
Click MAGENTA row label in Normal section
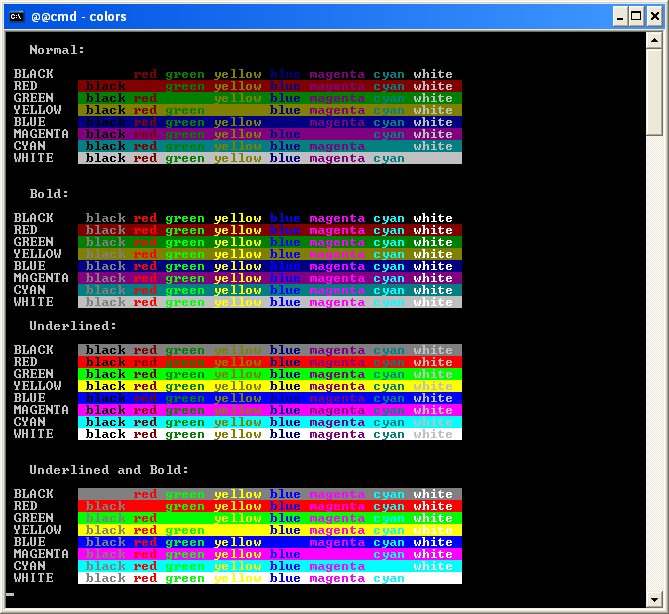click(x=41, y=134)
